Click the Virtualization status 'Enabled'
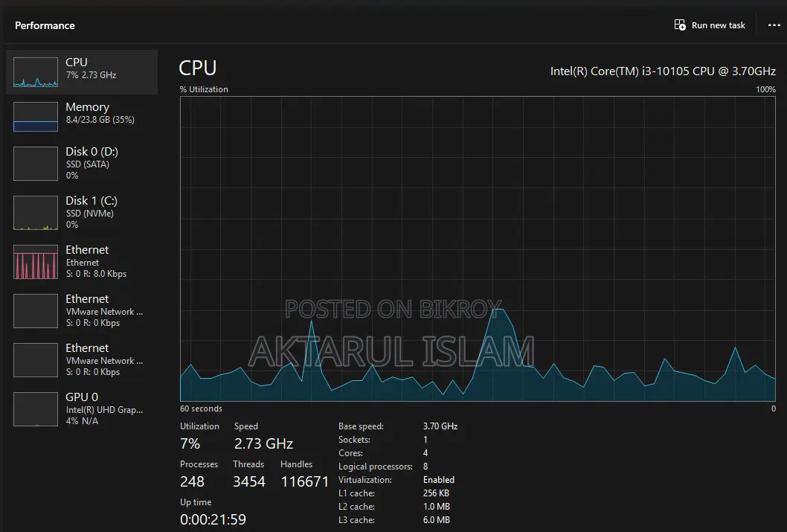 (x=439, y=480)
